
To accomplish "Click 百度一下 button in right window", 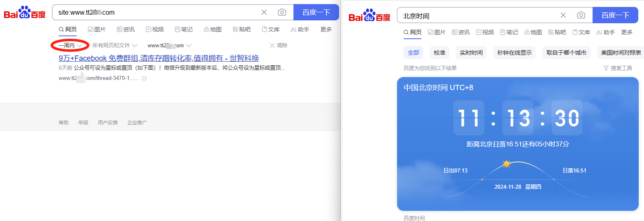I will click(615, 15).
